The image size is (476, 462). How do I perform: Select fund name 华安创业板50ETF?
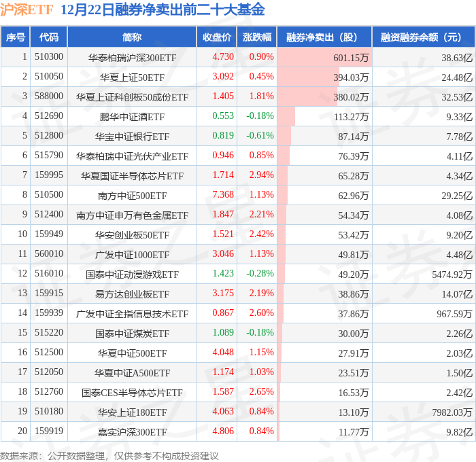[132, 235]
